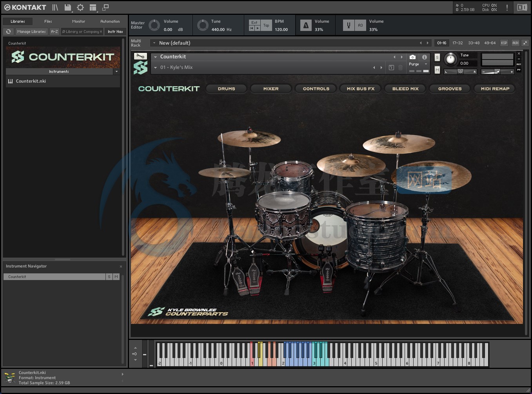Toggle the AUX rack button
532x394 pixels.
click(x=516, y=43)
